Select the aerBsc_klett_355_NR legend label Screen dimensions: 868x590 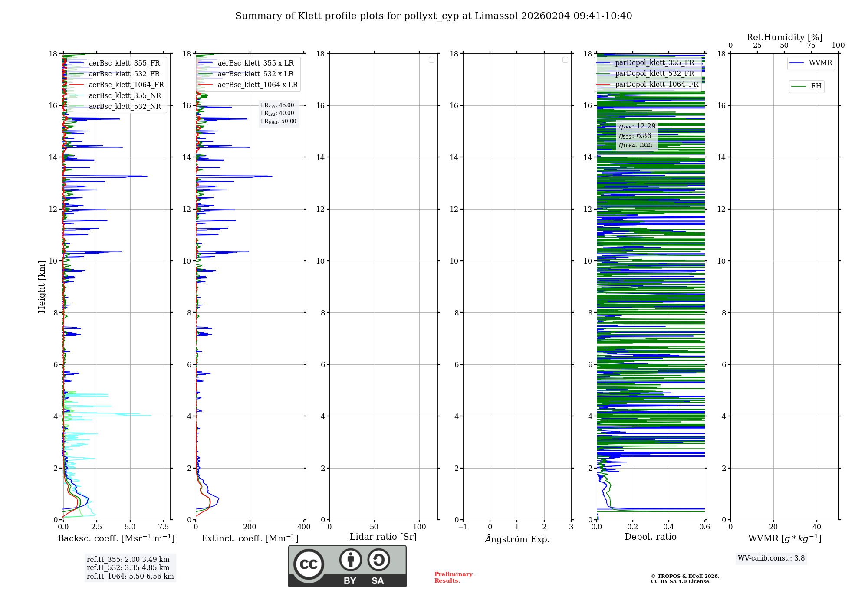pos(125,95)
